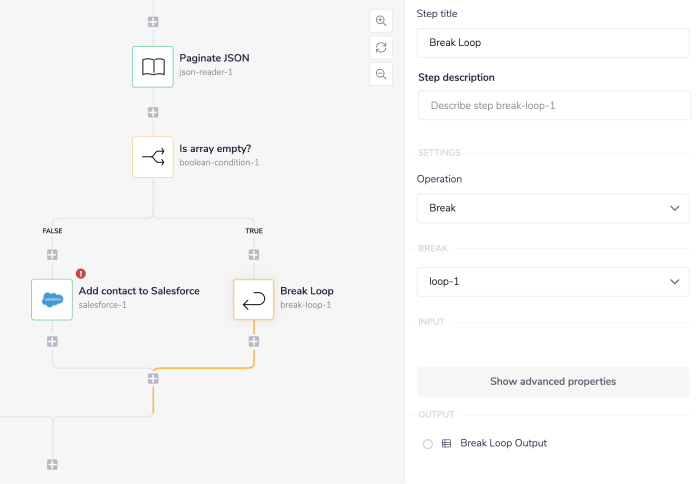Select the Is array empty branch icon
The width and height of the screenshot is (700, 484).
point(153,157)
